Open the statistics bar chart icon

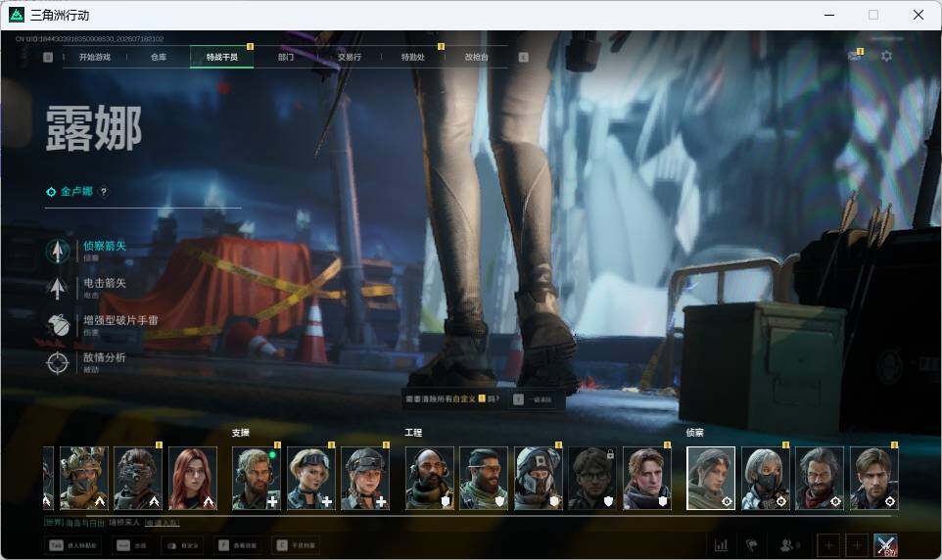point(721,545)
